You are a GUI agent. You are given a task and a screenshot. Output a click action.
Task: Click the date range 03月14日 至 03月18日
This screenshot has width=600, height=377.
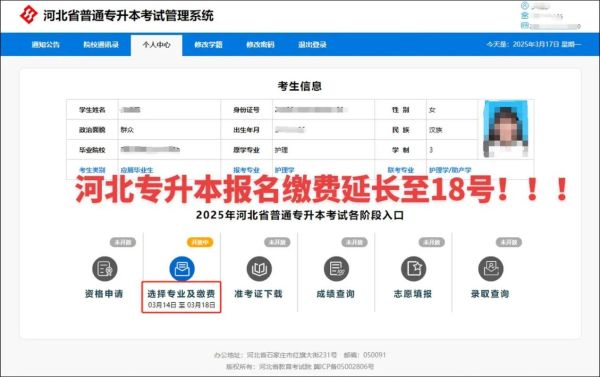[x=181, y=305]
